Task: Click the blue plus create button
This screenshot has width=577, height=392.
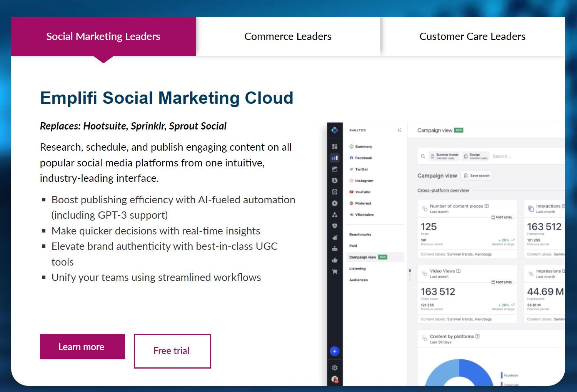Action: pyautogui.click(x=335, y=351)
